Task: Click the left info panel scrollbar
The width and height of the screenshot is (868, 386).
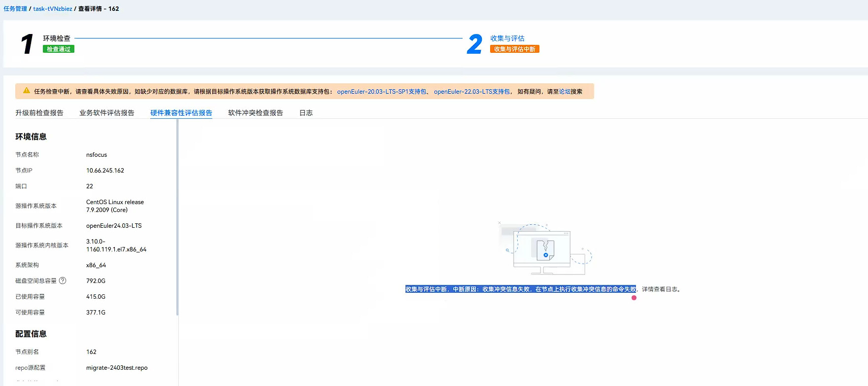Action: click(x=177, y=217)
